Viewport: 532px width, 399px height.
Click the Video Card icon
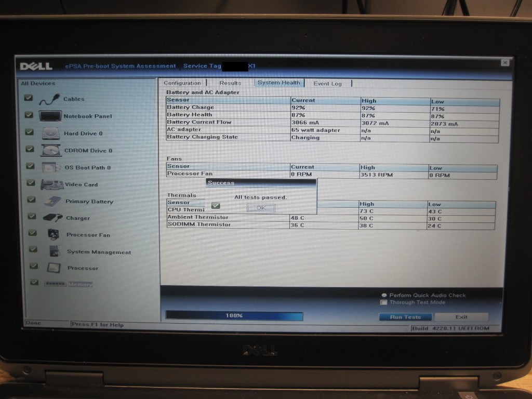[52, 184]
